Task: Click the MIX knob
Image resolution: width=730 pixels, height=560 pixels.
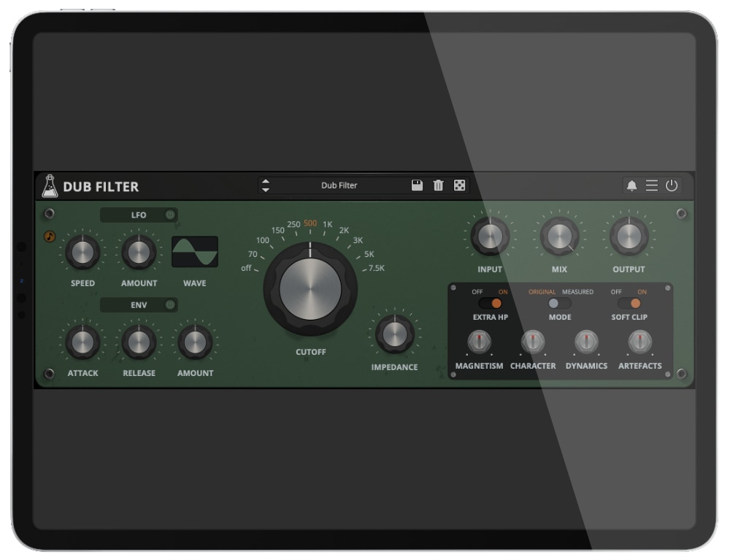Action: [559, 237]
